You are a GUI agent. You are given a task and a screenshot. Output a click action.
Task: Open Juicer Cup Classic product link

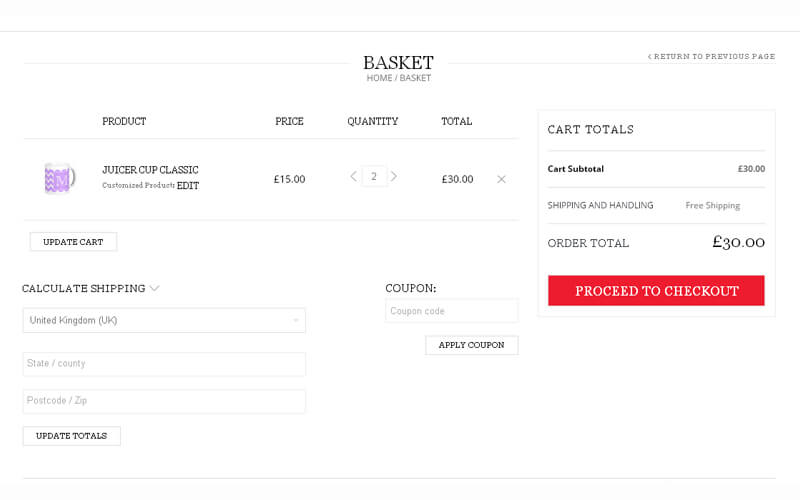[150, 170]
